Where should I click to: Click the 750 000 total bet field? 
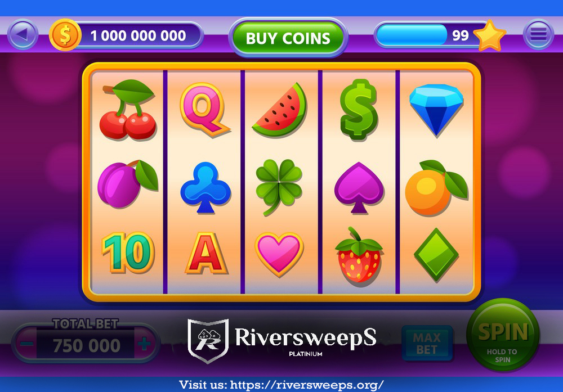pyautogui.click(x=86, y=345)
